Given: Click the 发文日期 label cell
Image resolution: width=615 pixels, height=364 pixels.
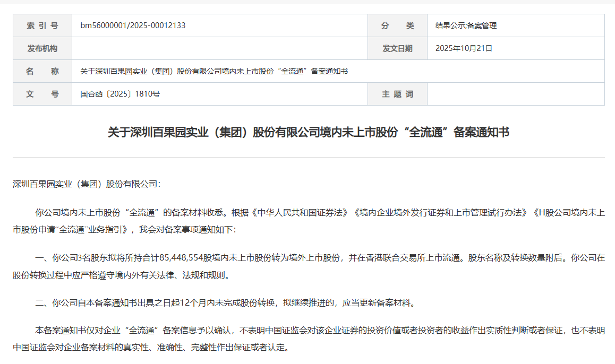Looking at the screenshot, I should click(x=397, y=48).
